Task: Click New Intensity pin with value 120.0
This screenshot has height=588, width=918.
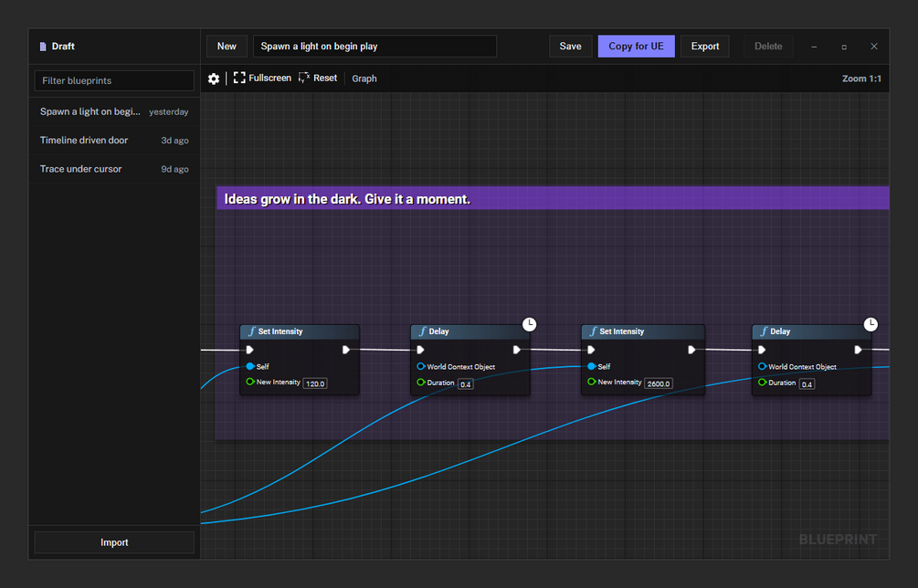Action: click(250, 382)
